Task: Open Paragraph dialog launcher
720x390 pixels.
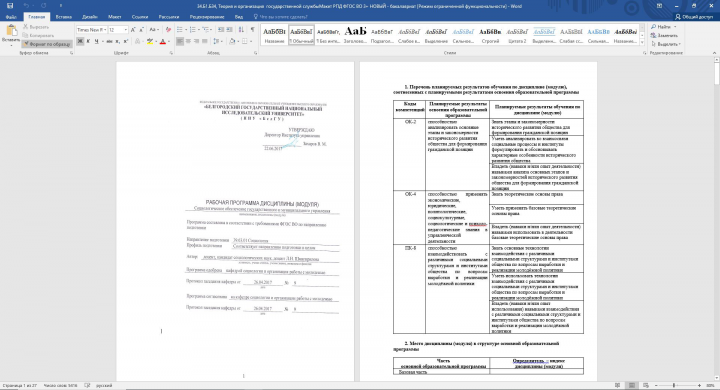Action: (x=255, y=53)
